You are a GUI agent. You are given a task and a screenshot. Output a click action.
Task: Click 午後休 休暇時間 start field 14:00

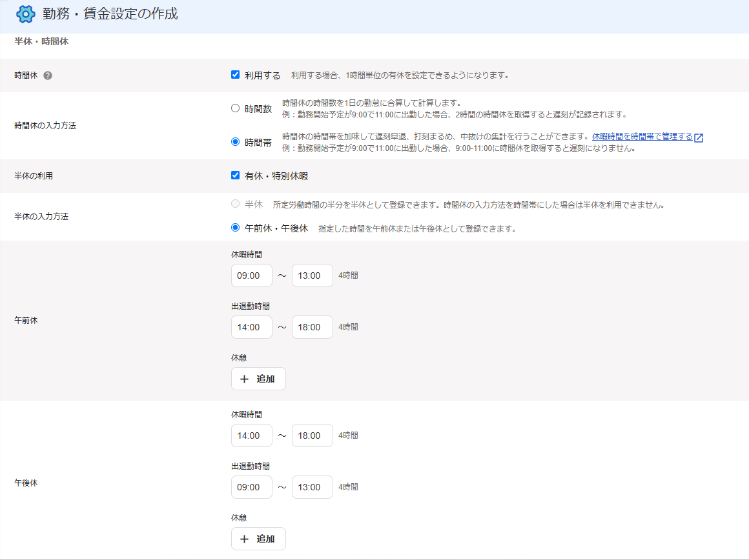click(x=252, y=435)
